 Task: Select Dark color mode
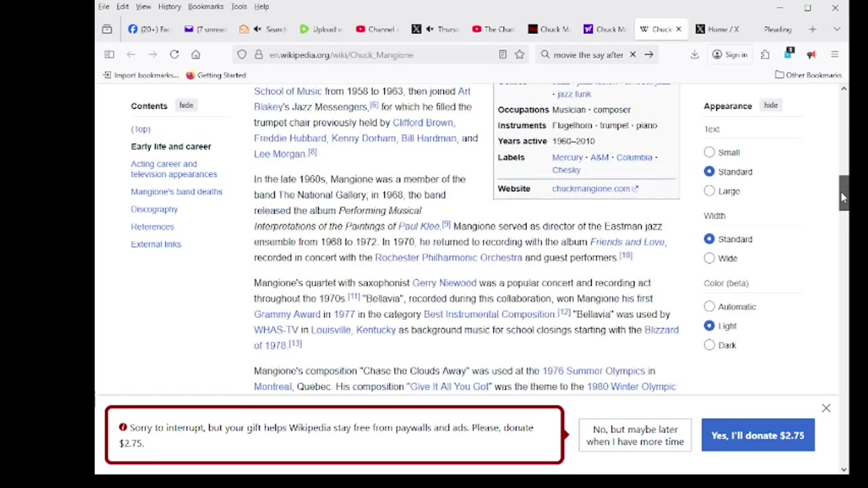[x=709, y=345]
